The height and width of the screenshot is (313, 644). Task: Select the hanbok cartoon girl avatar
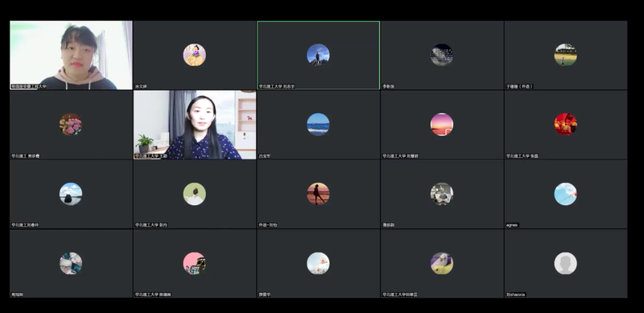194,55
